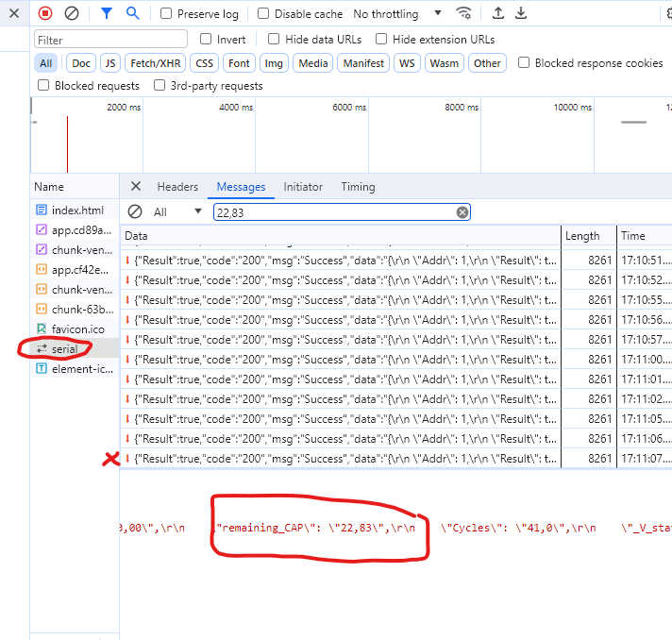Open network search magnifier
The width and height of the screenshot is (672, 640).
coord(133,13)
